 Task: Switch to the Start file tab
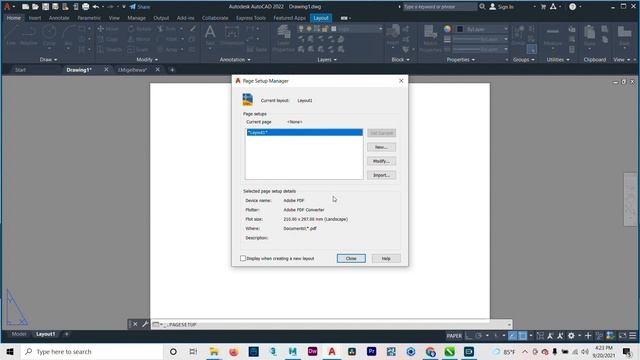[x=20, y=70]
